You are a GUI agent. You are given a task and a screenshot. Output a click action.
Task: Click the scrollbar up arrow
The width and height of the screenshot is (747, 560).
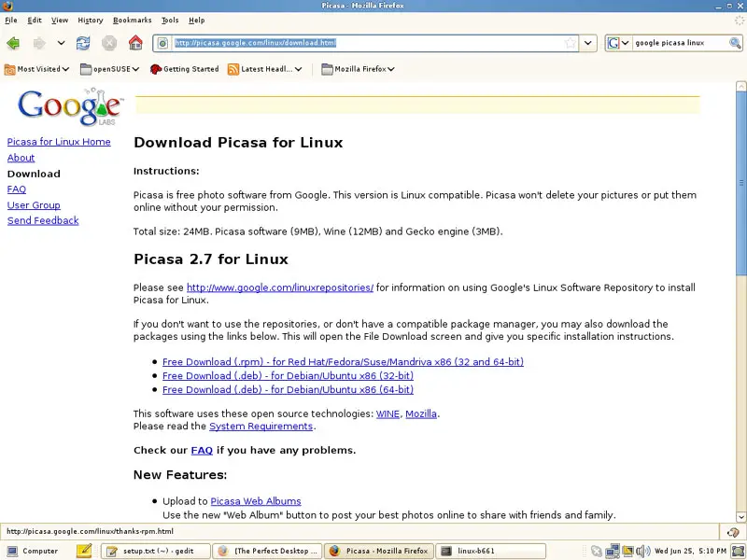(741, 87)
